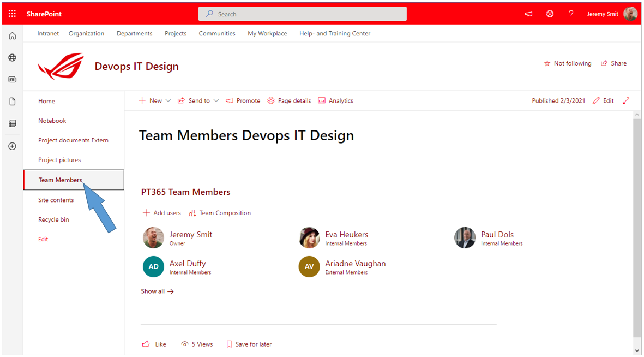The width and height of the screenshot is (644, 357).
Task: Open Team Composition
Action: (x=220, y=213)
